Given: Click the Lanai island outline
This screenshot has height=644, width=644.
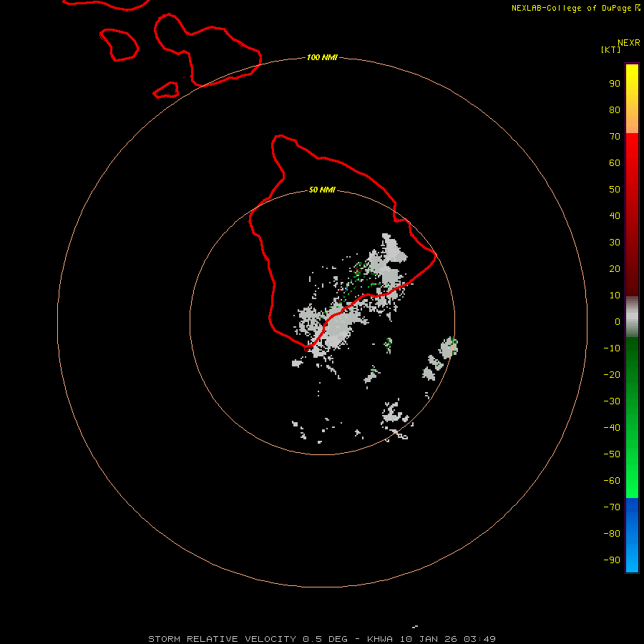Looking at the screenshot, I should (119, 45).
